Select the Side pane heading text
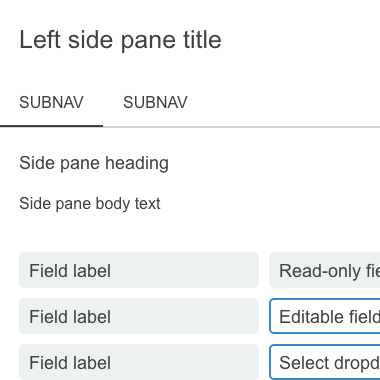 94,163
